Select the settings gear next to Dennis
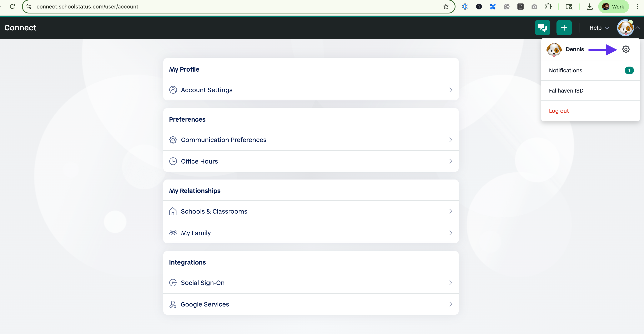Screen dimensions: 644x334 626,49
